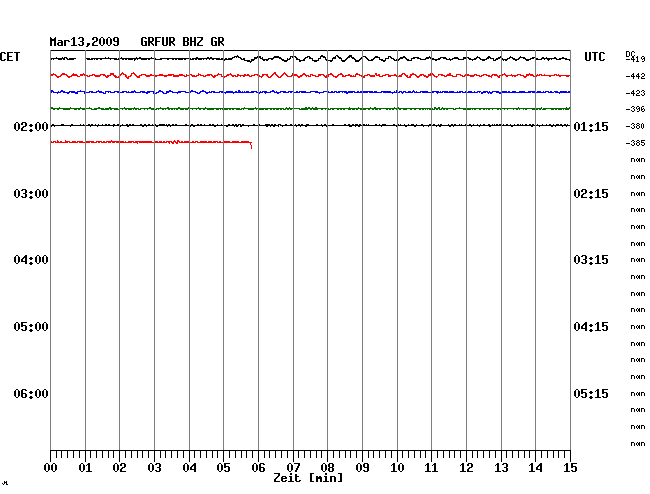Click the date label Mar13,2009
650x494 pixels.
click(x=85, y=42)
